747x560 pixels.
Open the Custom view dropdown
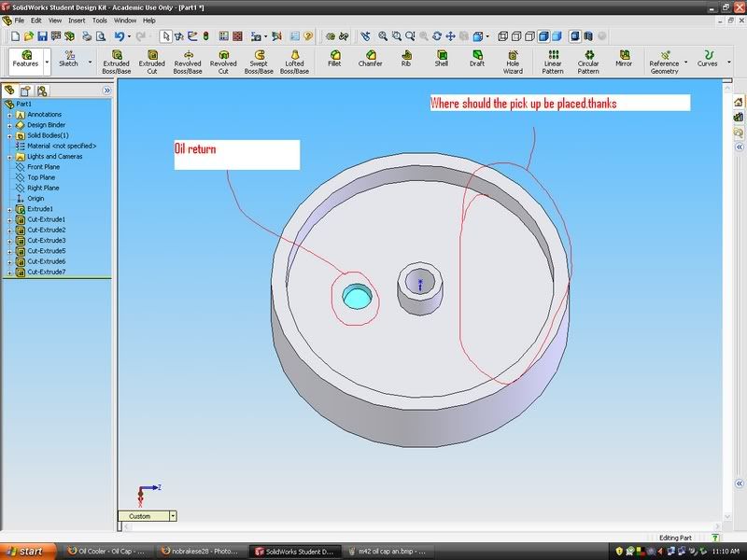click(172, 516)
